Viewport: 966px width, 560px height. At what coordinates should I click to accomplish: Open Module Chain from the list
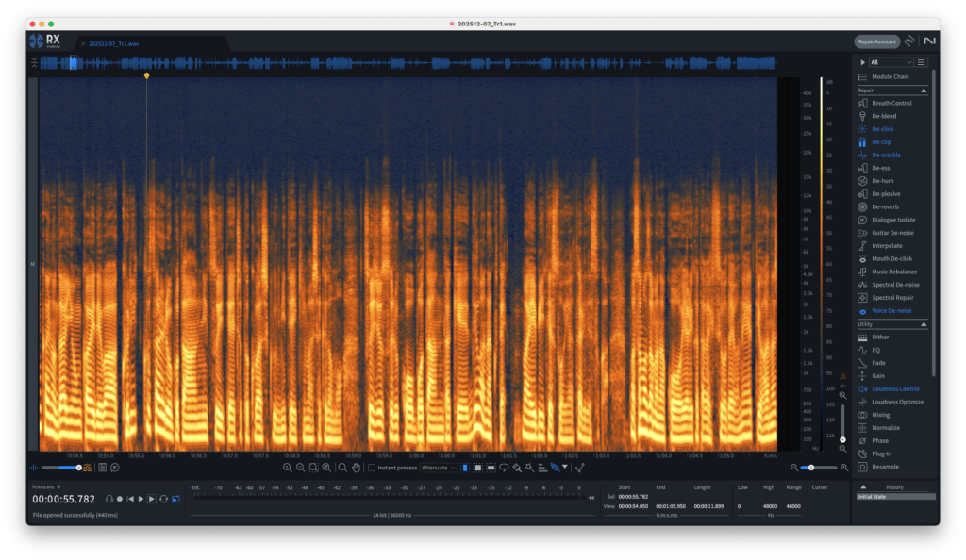(890, 76)
